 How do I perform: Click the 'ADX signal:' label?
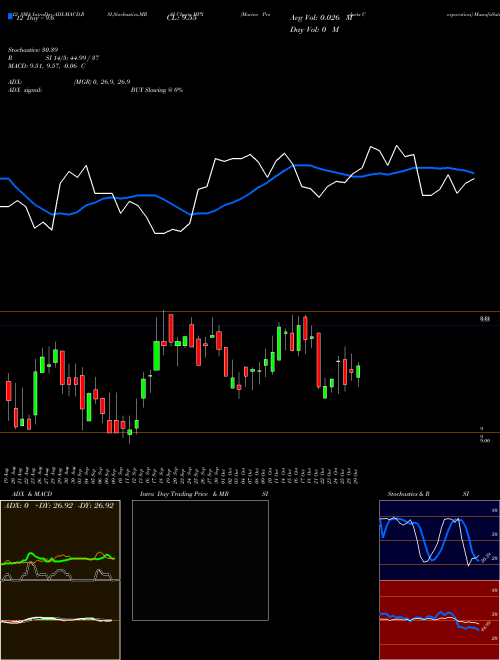coord(25,90)
